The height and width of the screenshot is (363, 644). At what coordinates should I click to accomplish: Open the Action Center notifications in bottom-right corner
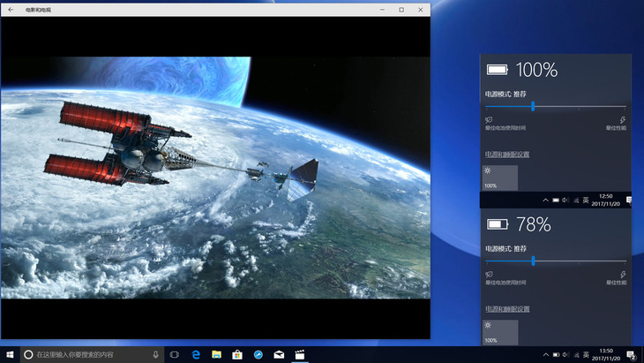coord(630,354)
